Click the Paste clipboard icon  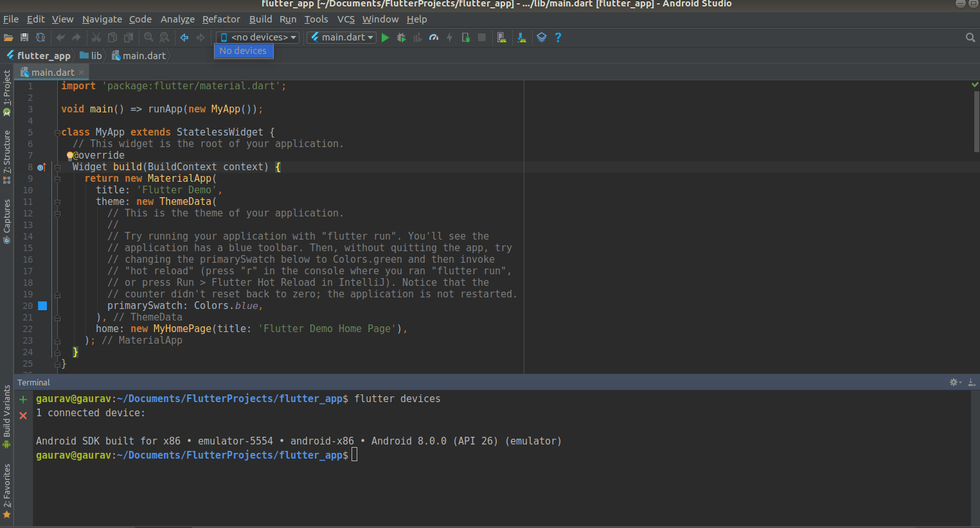pos(129,37)
